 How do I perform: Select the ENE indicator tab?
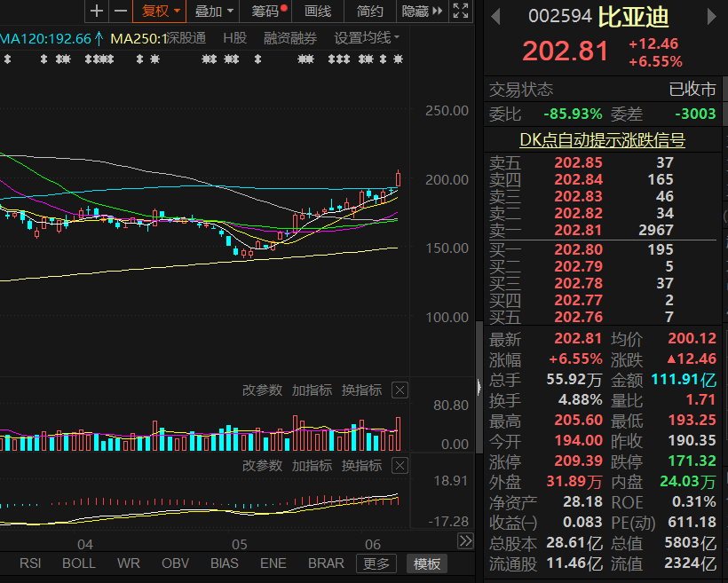point(273,563)
